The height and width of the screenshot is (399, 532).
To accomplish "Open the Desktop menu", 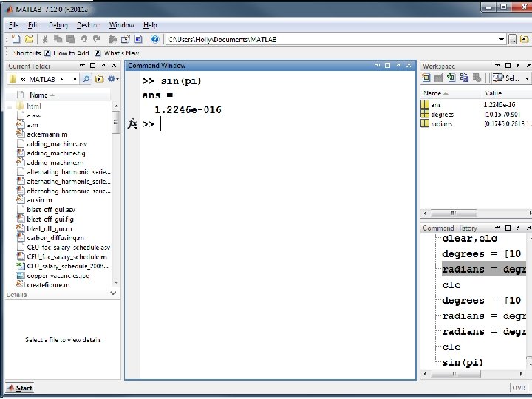I will point(89,25).
